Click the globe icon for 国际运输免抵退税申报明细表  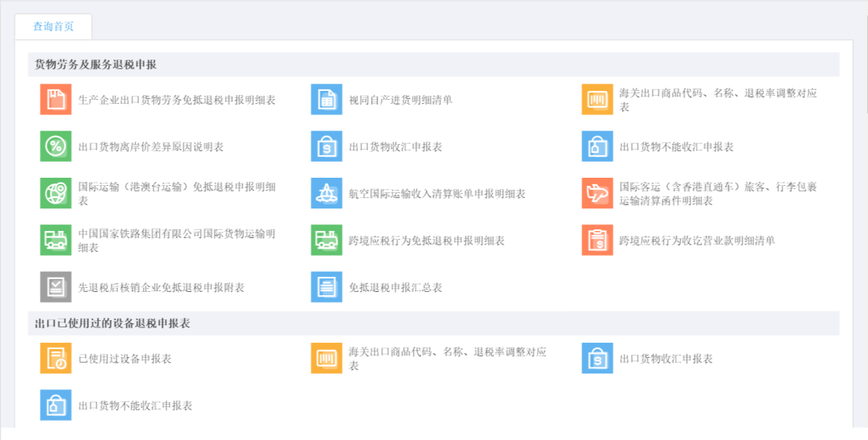(55, 193)
